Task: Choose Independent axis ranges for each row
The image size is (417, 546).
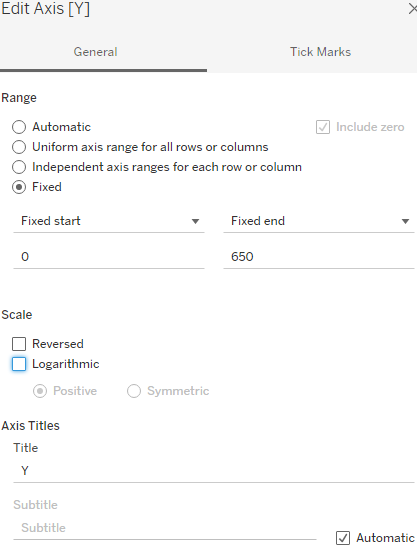Action: 19,167
